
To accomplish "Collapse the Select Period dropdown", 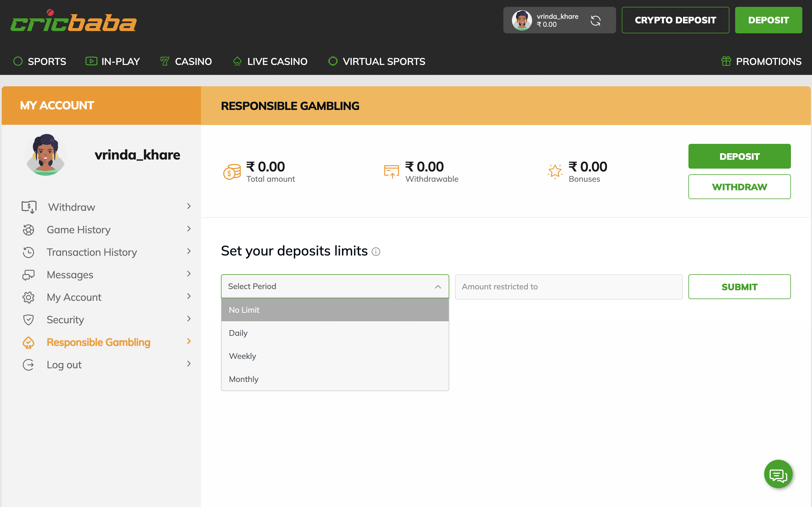I will [x=437, y=286].
